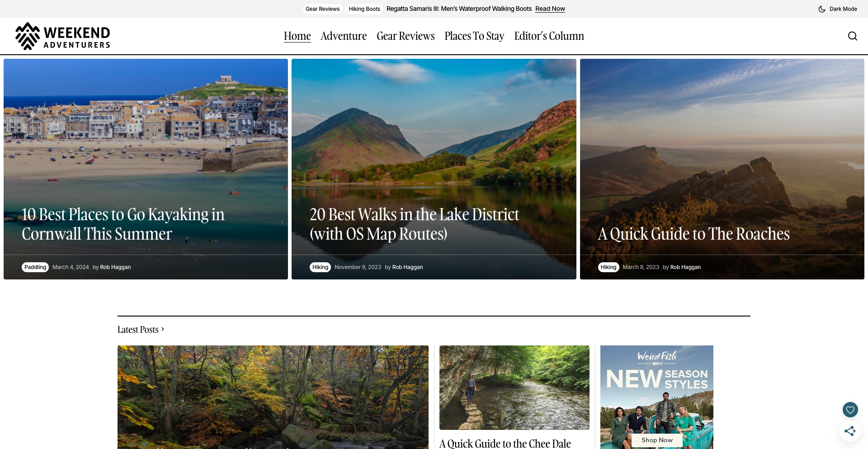The height and width of the screenshot is (449, 868).
Task: Open the Paddling category tag
Action: 35,267
